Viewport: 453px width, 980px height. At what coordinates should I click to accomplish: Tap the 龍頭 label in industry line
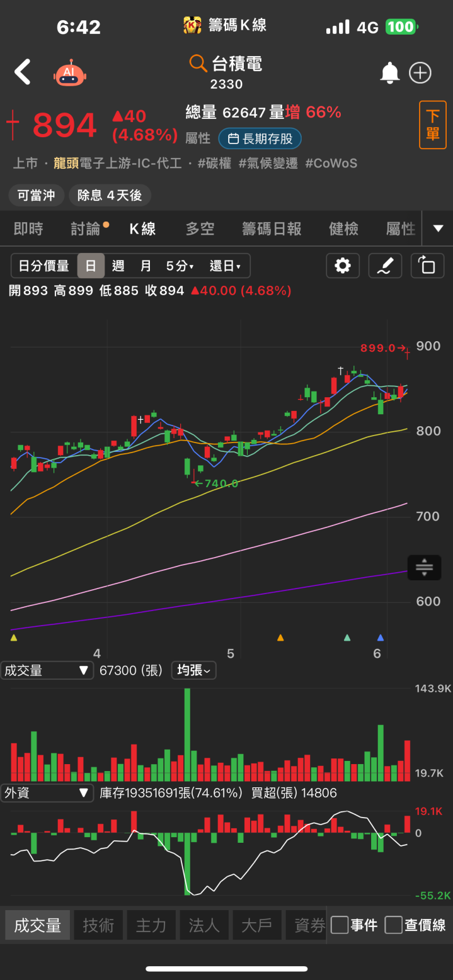point(66,164)
